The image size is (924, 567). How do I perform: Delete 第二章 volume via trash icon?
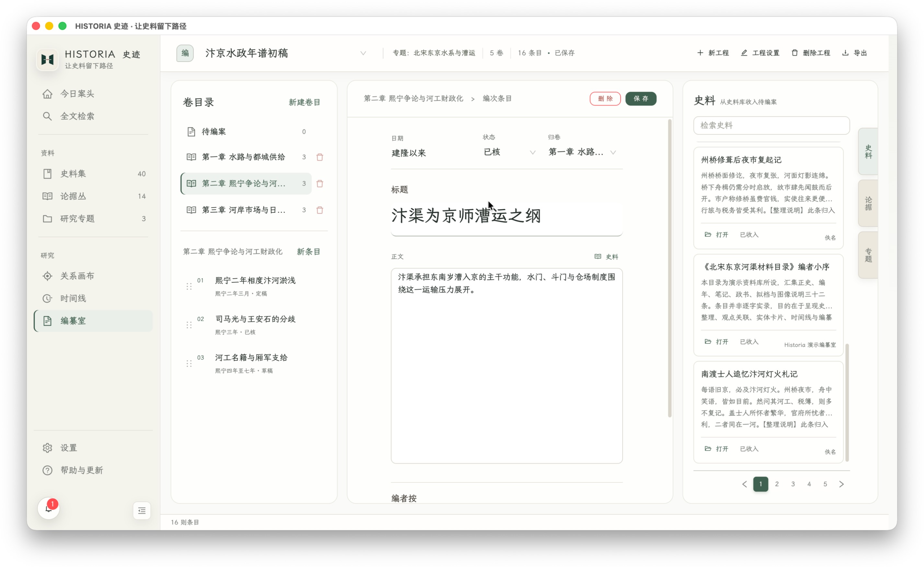point(319,184)
